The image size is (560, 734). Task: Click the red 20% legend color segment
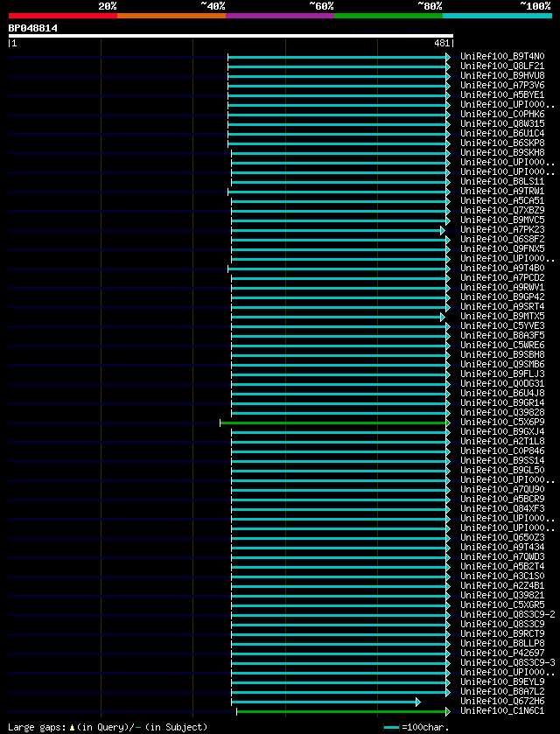coord(63,16)
